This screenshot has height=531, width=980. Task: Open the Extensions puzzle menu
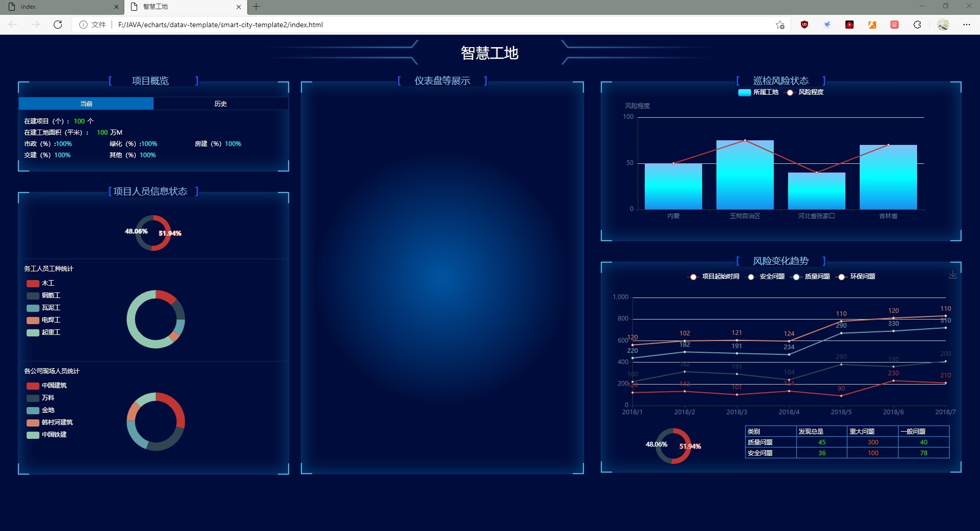[917, 25]
